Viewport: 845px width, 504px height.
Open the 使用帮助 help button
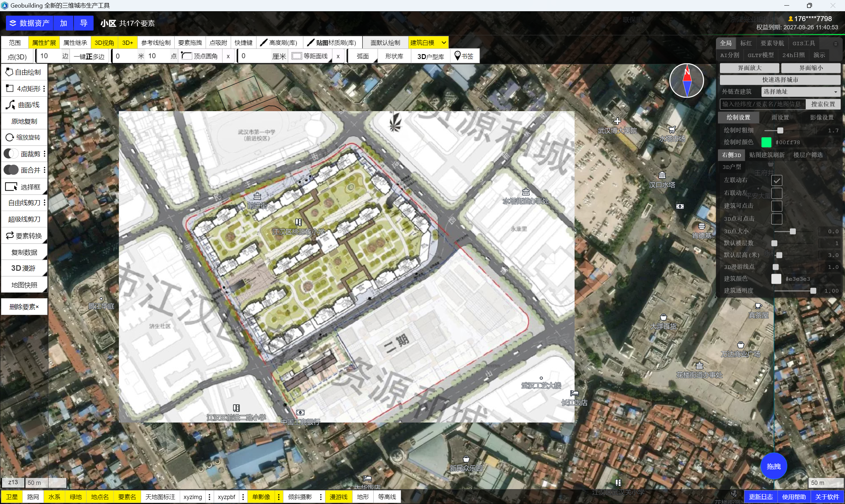coord(794,497)
